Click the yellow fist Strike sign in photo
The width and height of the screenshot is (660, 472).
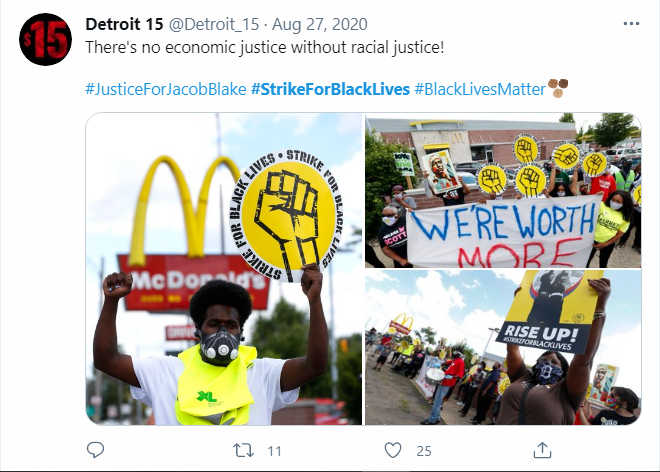click(x=286, y=215)
